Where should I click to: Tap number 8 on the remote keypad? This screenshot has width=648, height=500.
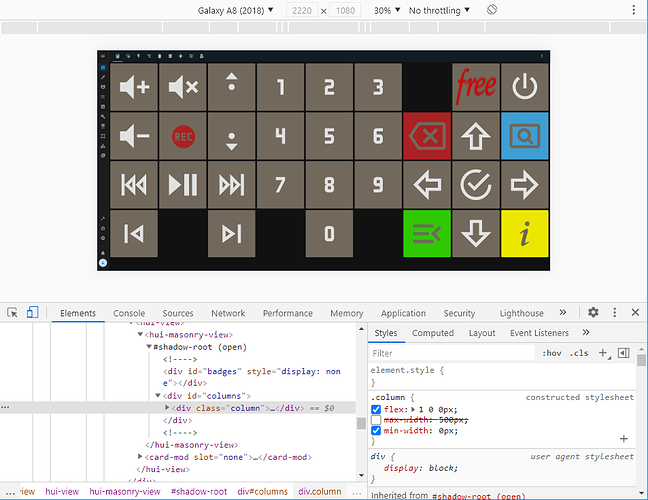click(329, 185)
